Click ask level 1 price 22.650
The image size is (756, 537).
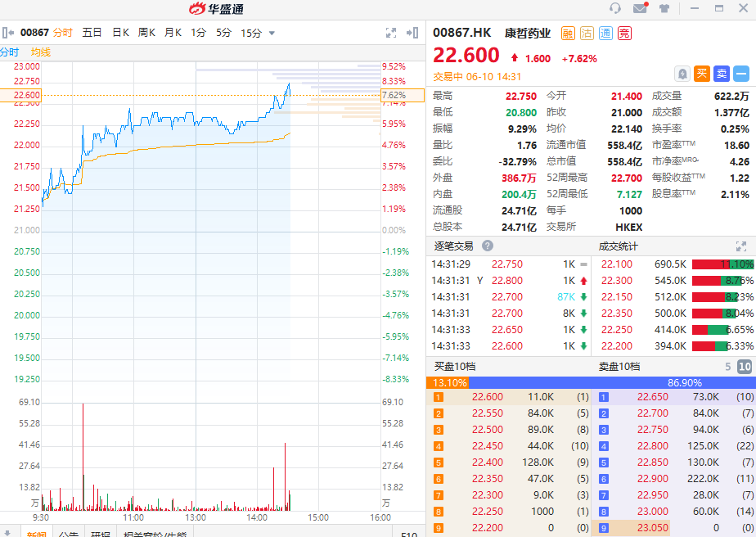coord(653,397)
